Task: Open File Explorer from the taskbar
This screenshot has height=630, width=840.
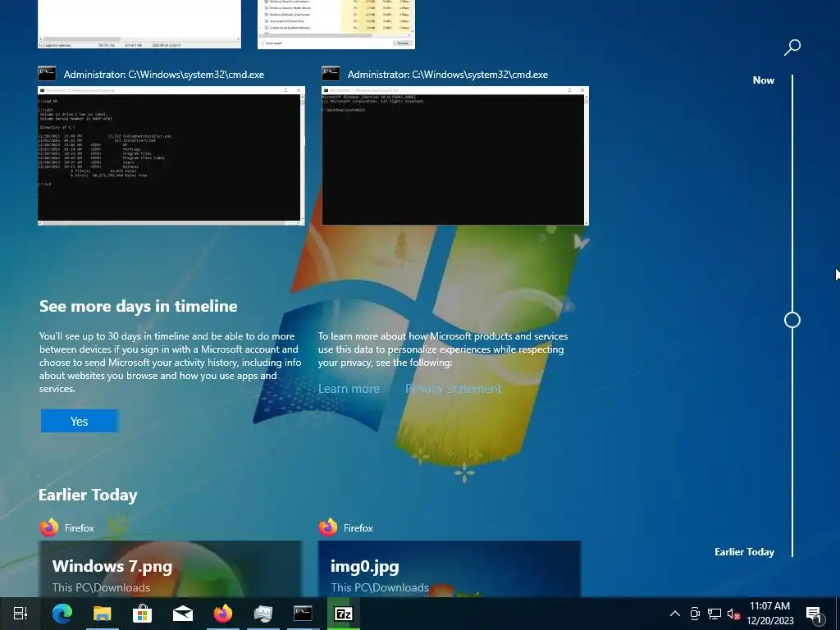Action: (x=102, y=614)
